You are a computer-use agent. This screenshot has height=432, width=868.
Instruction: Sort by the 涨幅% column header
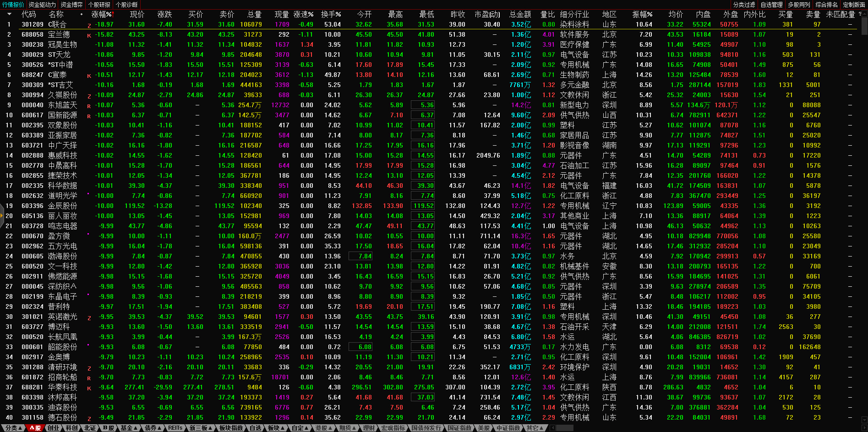[102, 14]
